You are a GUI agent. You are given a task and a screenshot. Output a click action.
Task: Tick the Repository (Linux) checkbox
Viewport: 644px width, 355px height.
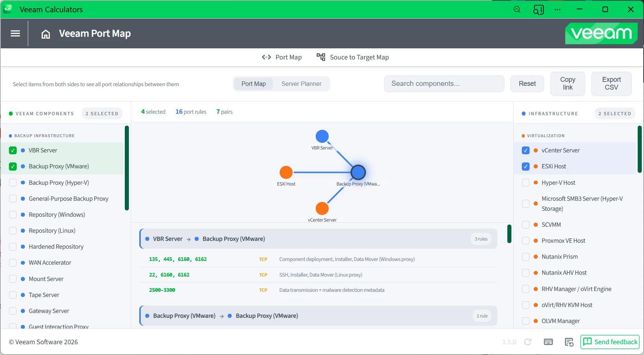(x=13, y=230)
